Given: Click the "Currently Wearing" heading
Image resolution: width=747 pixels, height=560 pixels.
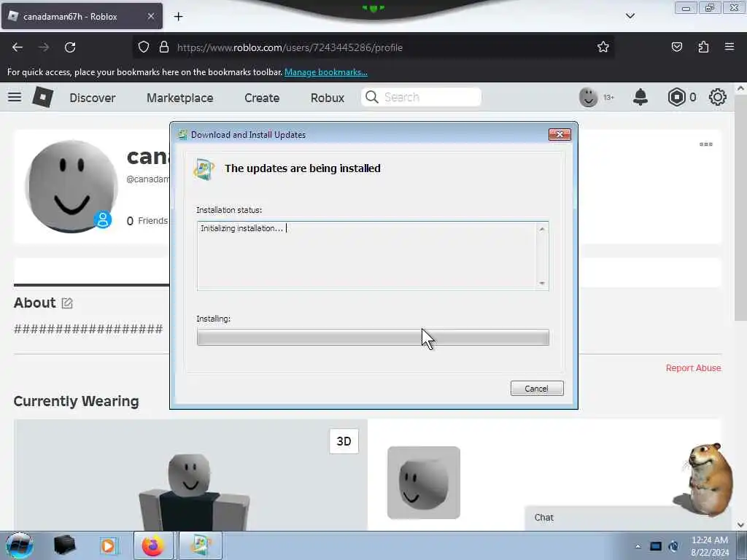Looking at the screenshot, I should 76,401.
